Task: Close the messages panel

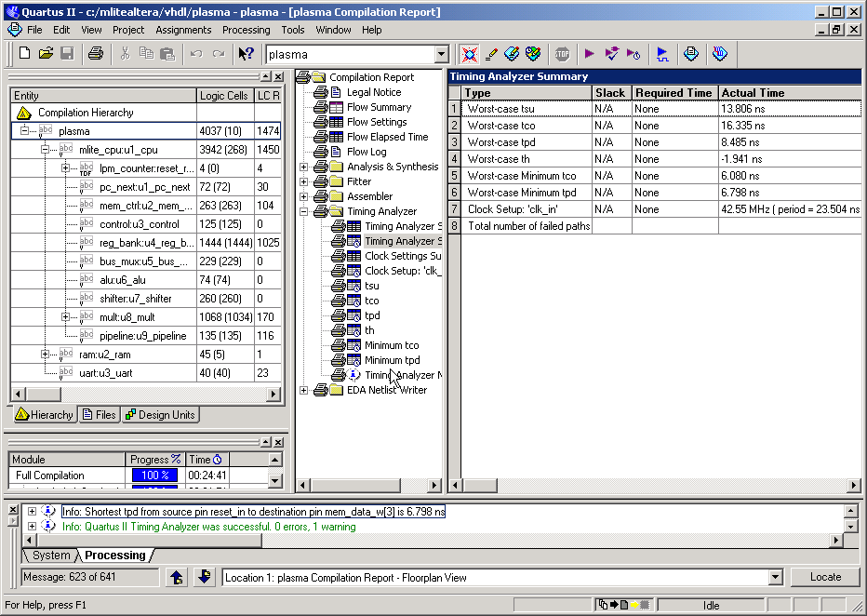Action: click(x=13, y=509)
